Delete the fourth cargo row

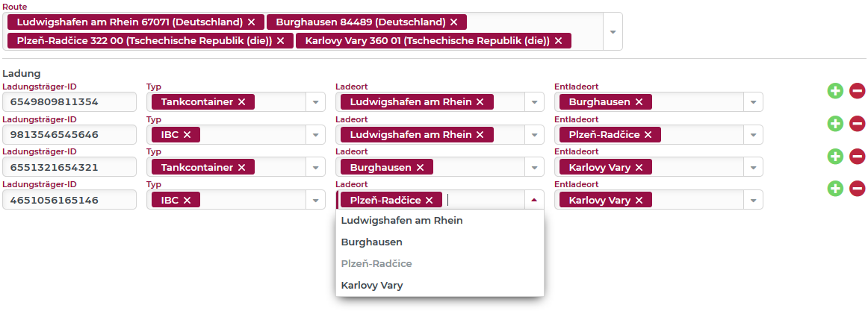pyautogui.click(x=857, y=189)
